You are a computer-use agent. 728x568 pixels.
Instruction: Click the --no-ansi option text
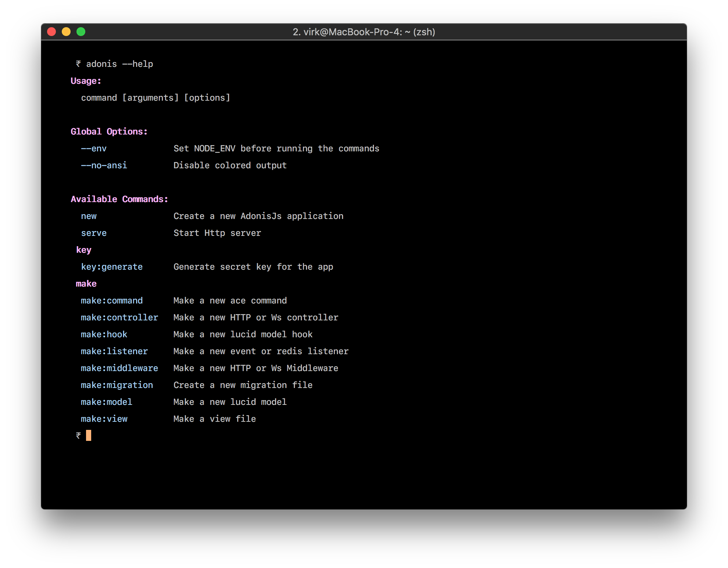click(104, 165)
